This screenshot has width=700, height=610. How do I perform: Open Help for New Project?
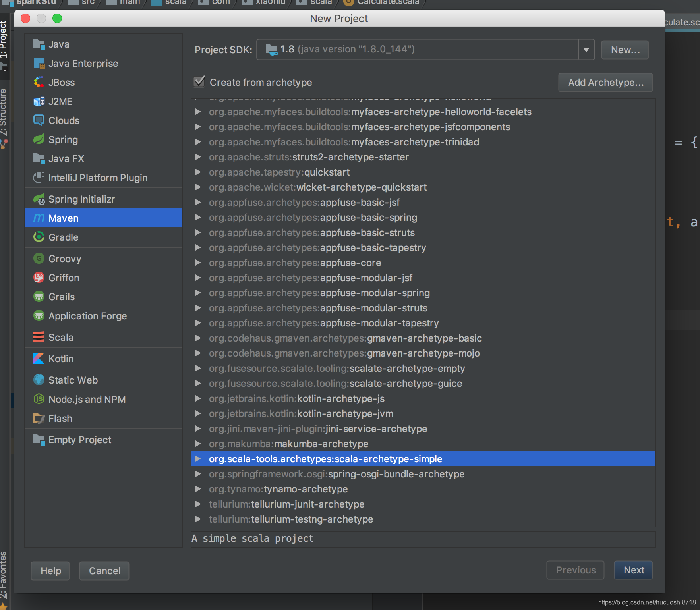click(x=50, y=571)
